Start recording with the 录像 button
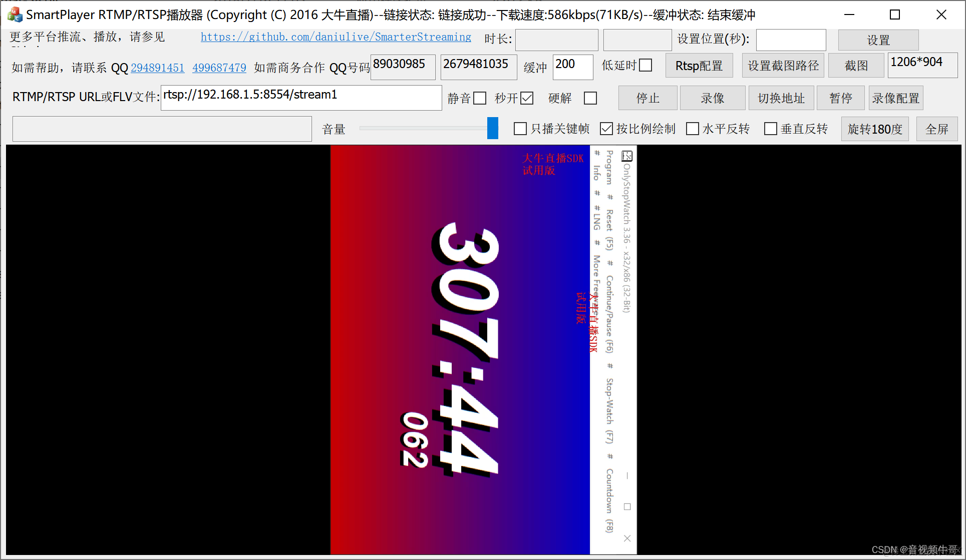This screenshot has width=966, height=560. [712, 98]
